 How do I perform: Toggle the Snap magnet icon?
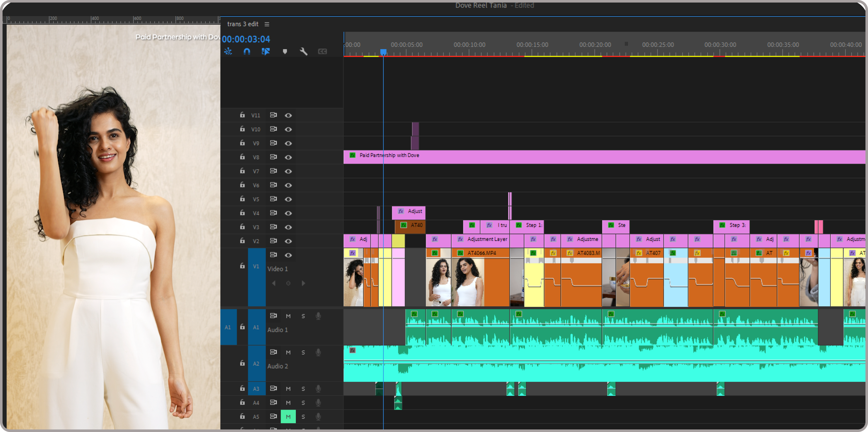click(247, 51)
